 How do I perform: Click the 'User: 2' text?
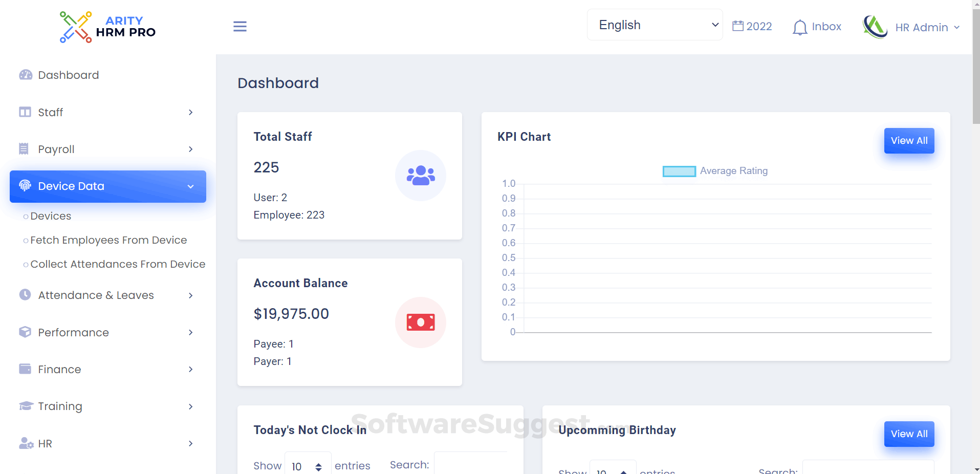click(270, 198)
